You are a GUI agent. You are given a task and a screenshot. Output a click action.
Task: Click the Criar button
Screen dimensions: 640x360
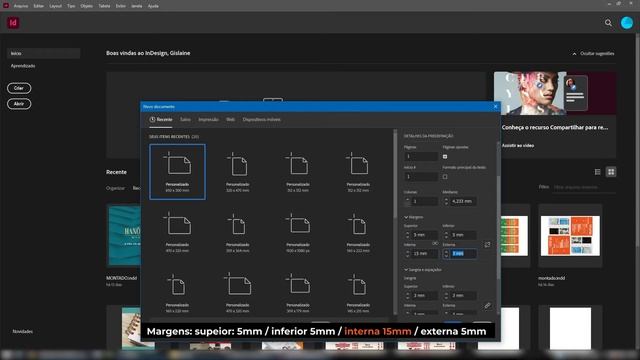19,88
